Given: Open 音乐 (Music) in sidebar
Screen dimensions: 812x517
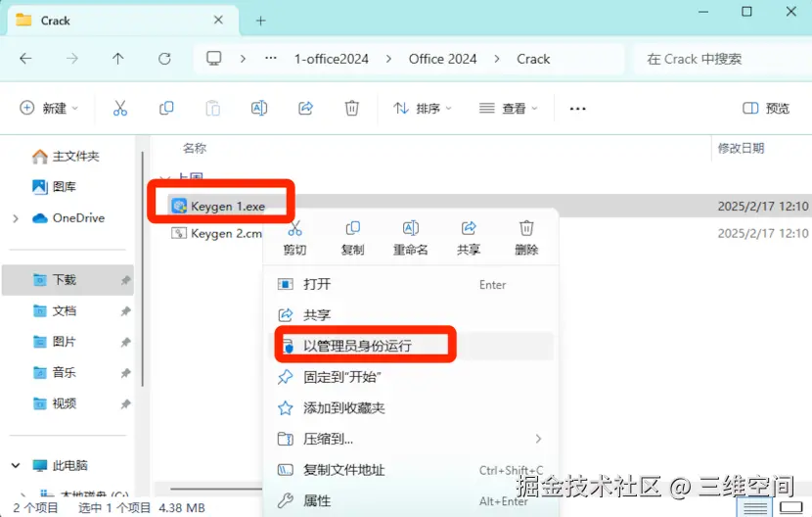Looking at the screenshot, I should 55,372.
